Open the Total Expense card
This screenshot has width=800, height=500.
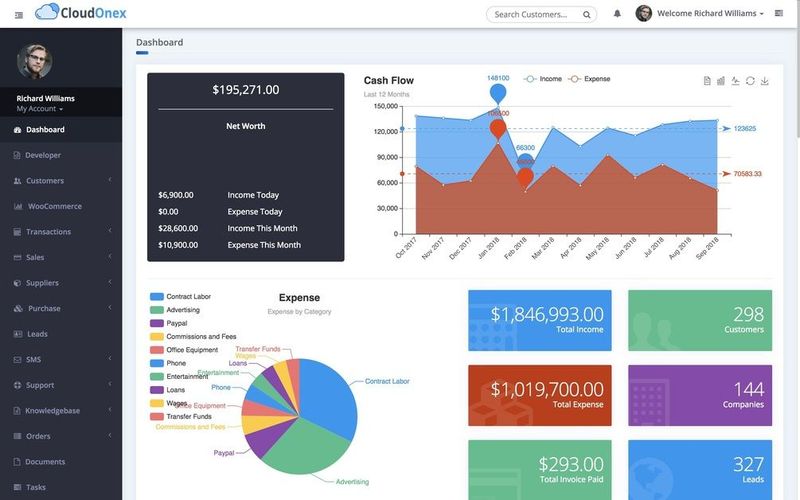click(540, 395)
